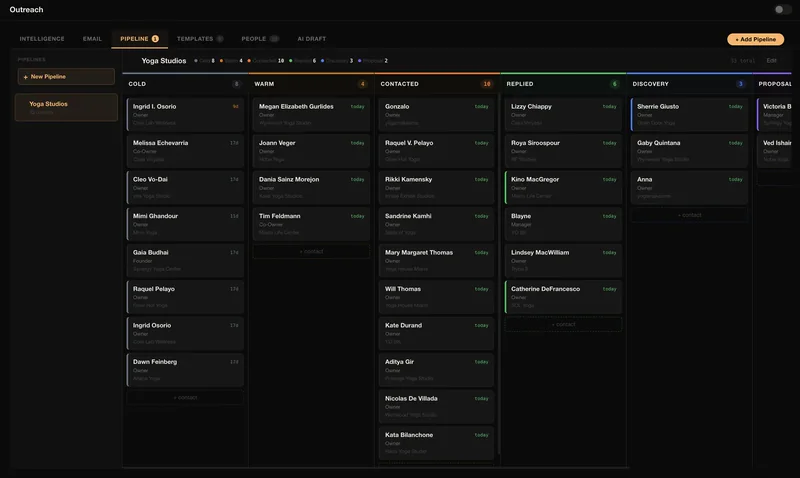This screenshot has width=800, height=478.
Task: Select Mimi Ghandour card
Action: 185,224
